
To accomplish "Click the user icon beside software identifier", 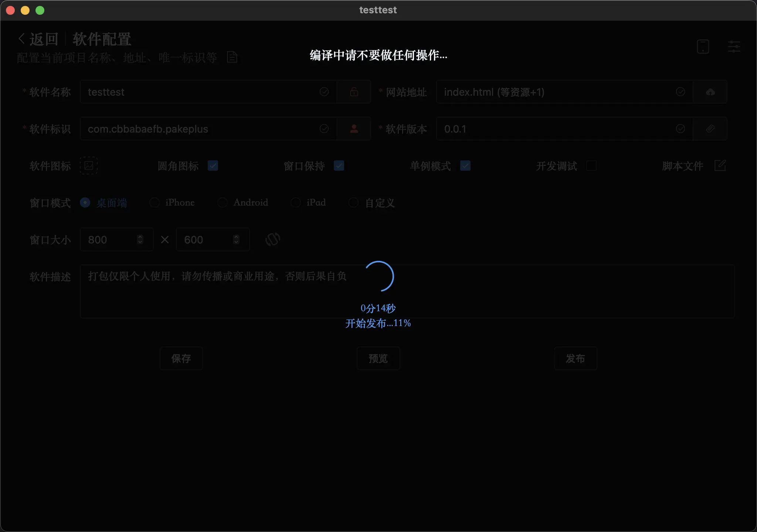I will (x=354, y=129).
